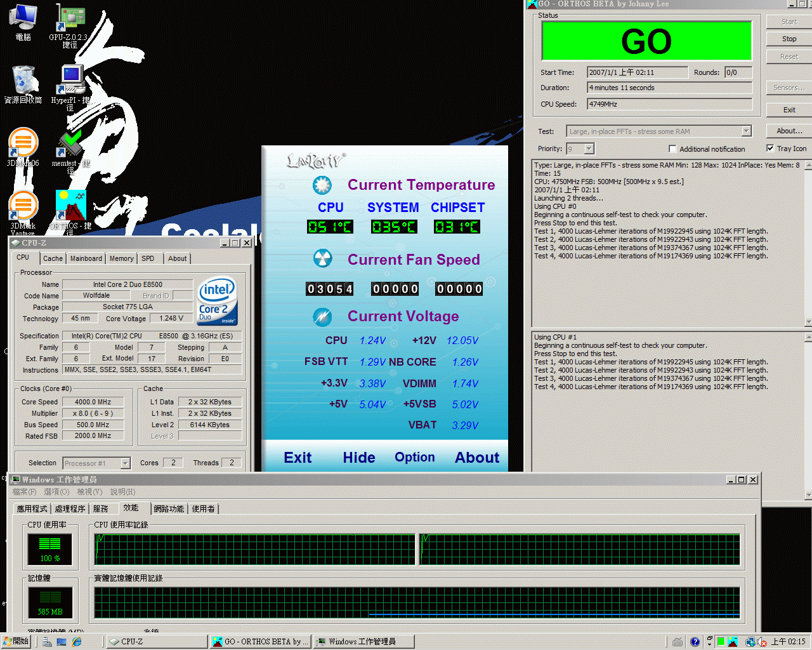Click About in the Lanparty monitor
The height and width of the screenshot is (650, 812).
(477, 458)
